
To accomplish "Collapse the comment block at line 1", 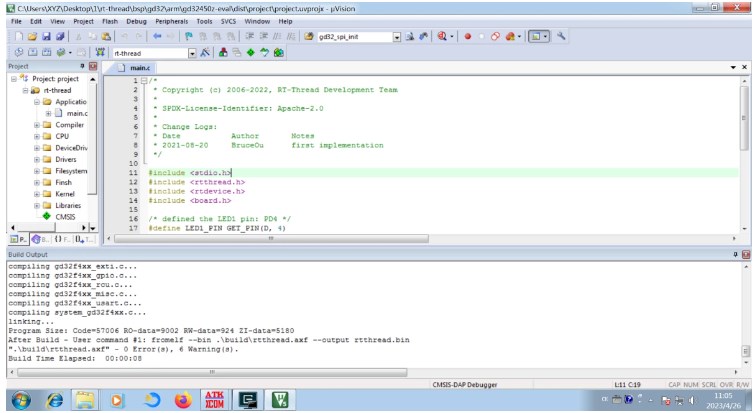I will pyautogui.click(x=143, y=80).
